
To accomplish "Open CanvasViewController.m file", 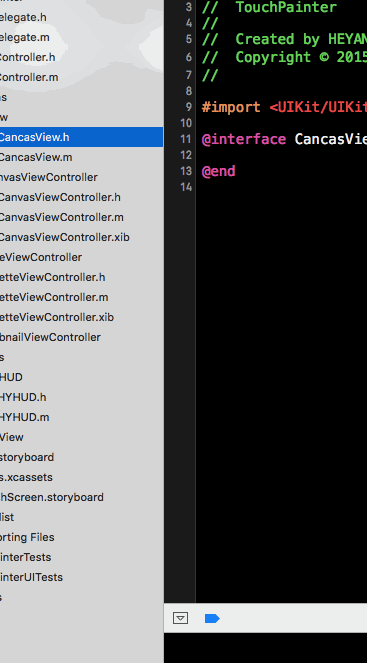I will click(62, 217).
